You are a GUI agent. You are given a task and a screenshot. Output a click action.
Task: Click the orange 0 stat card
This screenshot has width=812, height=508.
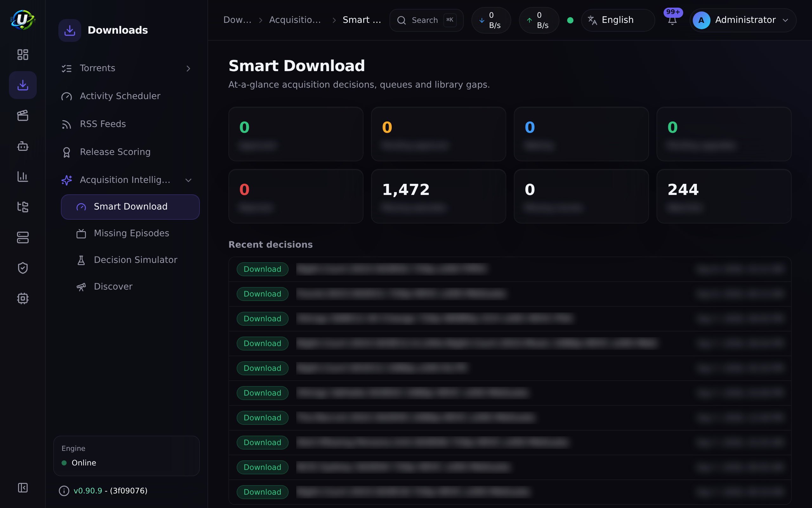[x=439, y=134]
